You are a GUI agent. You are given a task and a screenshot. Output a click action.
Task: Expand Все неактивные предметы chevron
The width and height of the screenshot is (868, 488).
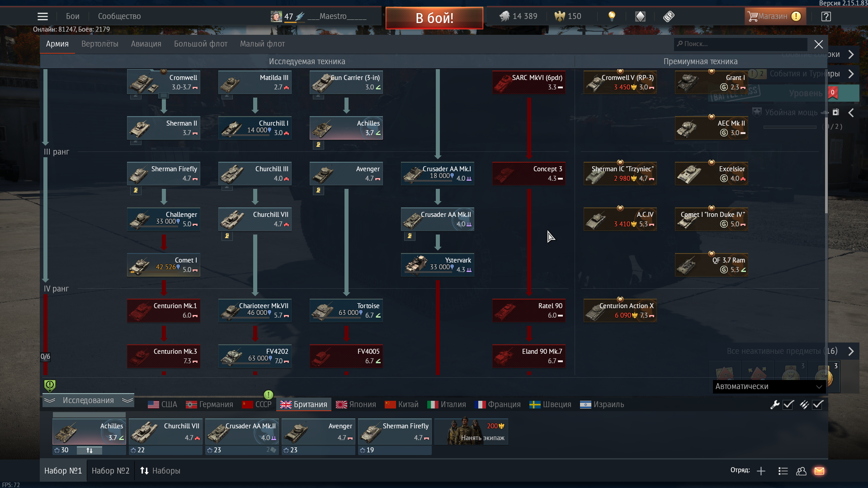tap(851, 351)
